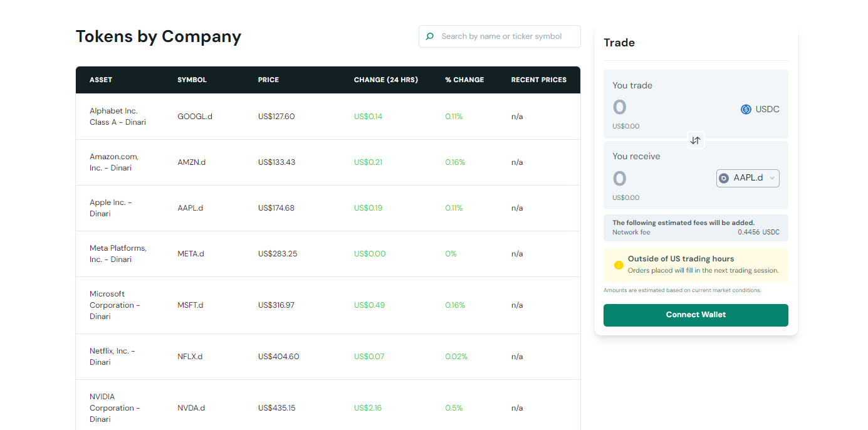868x430 pixels.
Task: Sort by the PRICE column header
Action: click(x=268, y=80)
